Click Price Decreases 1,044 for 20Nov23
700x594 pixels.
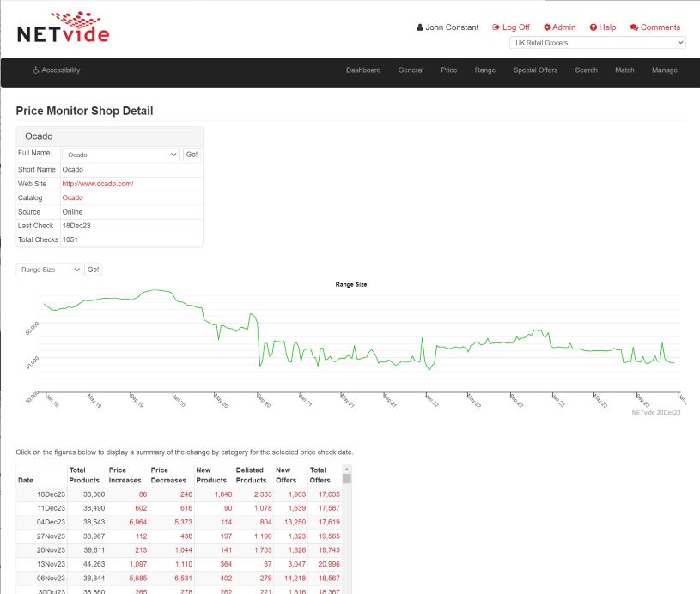(184, 550)
